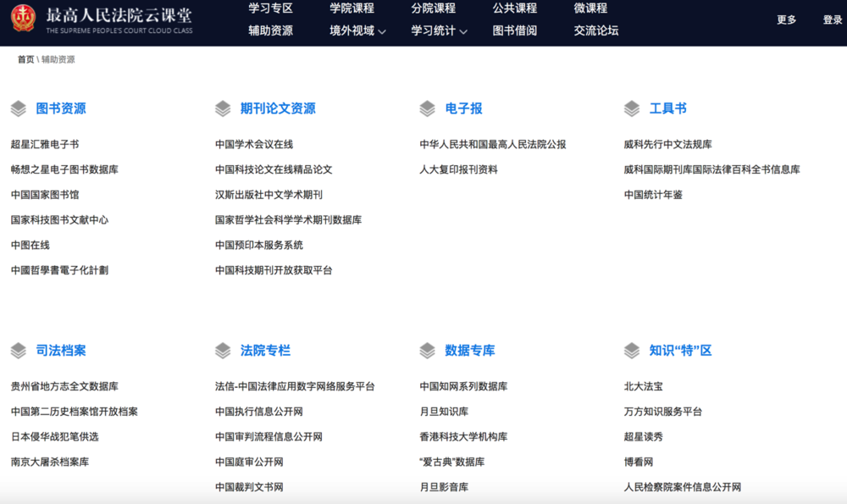This screenshot has width=847, height=504.
Task: Click the stack icon beside 数据专库
Action: 427,351
